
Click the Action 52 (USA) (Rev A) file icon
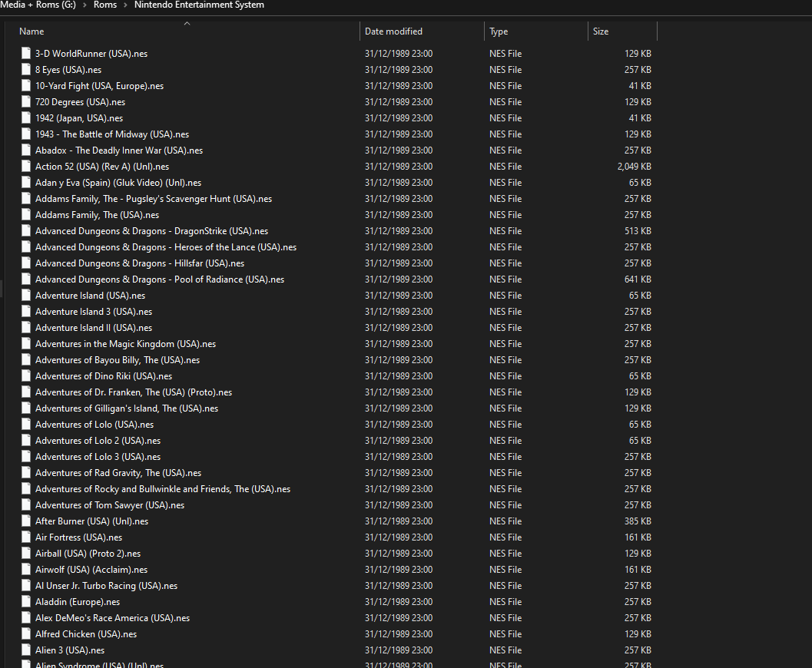click(x=26, y=166)
